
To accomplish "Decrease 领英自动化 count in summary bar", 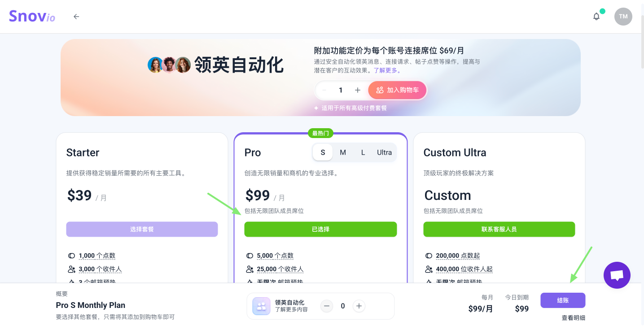I will [x=327, y=306].
